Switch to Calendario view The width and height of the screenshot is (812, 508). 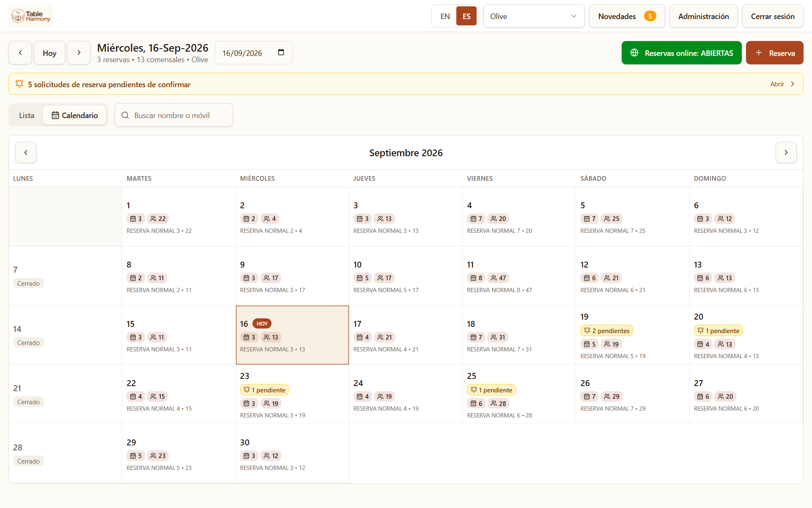[x=74, y=115]
